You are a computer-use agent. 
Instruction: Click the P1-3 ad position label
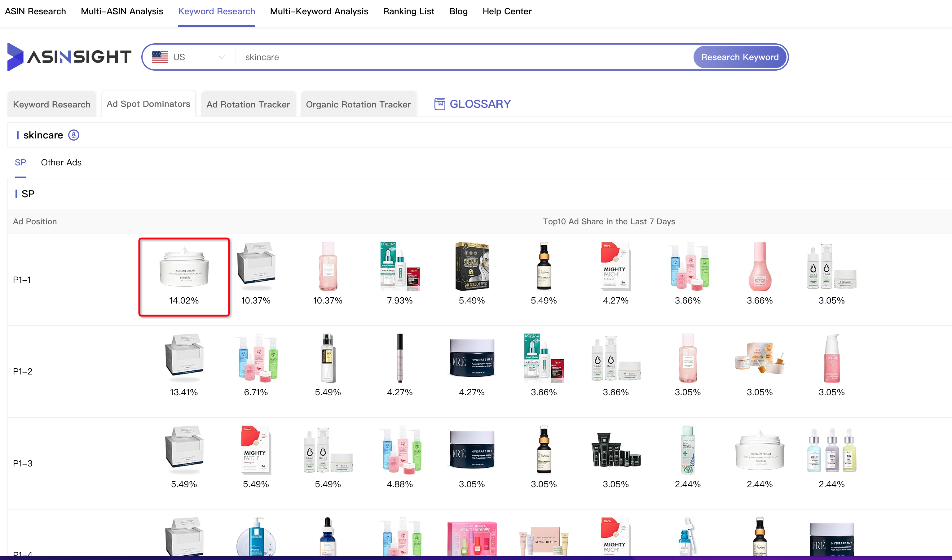tap(23, 463)
